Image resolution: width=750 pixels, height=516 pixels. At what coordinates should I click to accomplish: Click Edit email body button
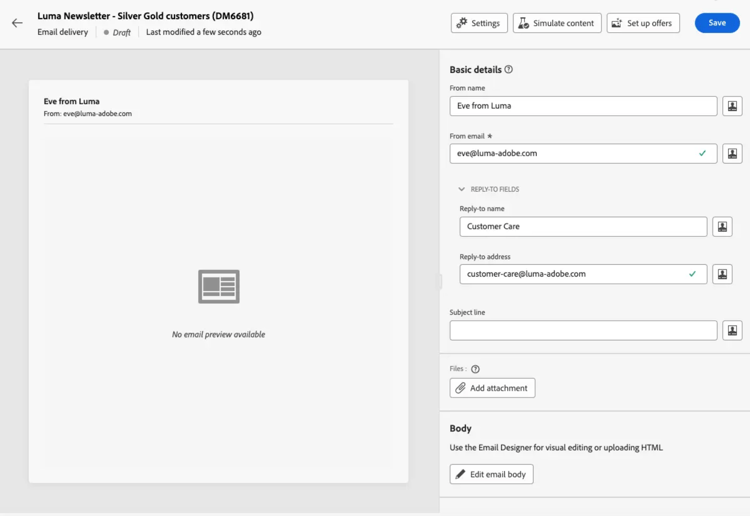point(491,474)
